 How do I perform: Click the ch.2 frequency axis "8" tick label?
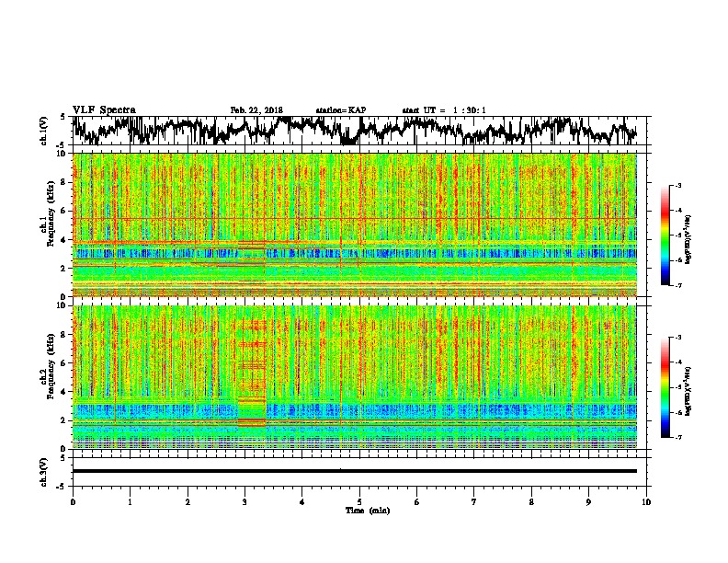pos(64,335)
